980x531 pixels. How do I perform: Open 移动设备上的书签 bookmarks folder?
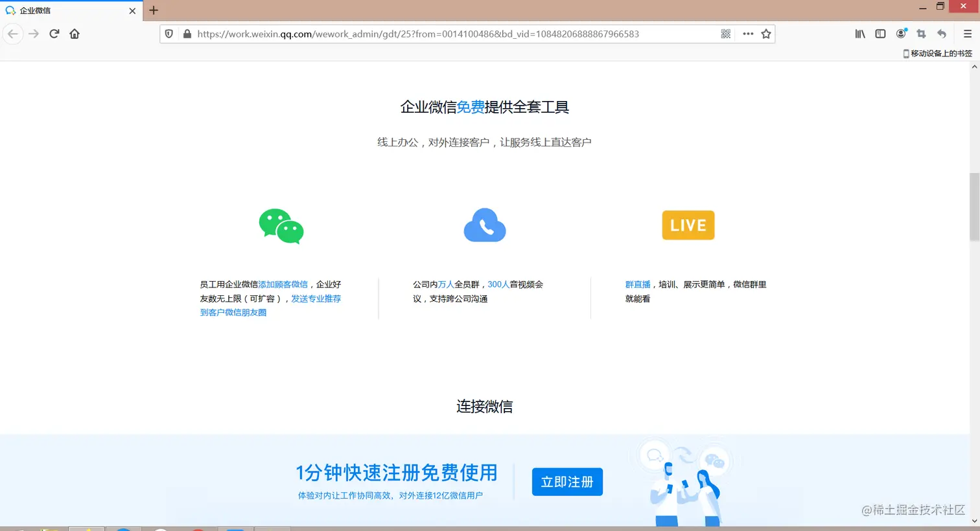coord(938,53)
